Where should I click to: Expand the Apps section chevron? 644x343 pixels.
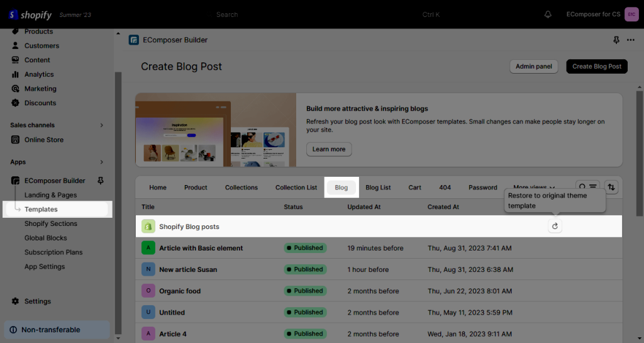[101, 162]
